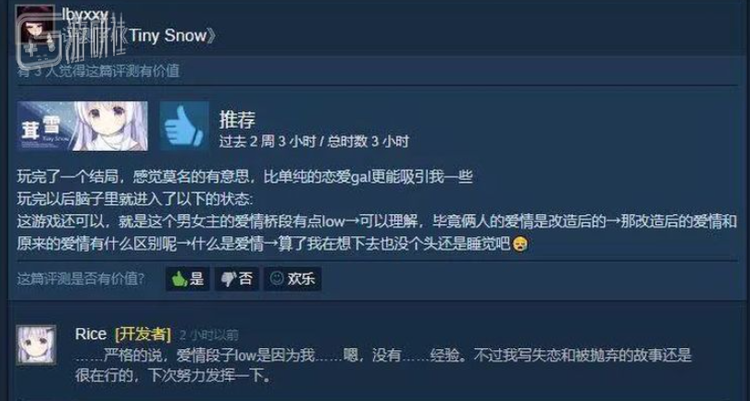Screen dimensions: 750x401
Task: Click the 这篇评测是否有价值 prompt text
Action: coord(81,278)
